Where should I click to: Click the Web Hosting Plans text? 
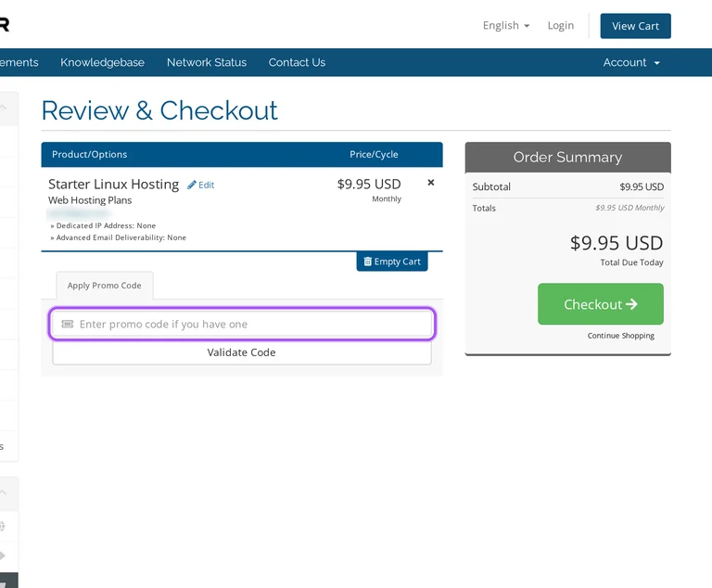pos(90,200)
